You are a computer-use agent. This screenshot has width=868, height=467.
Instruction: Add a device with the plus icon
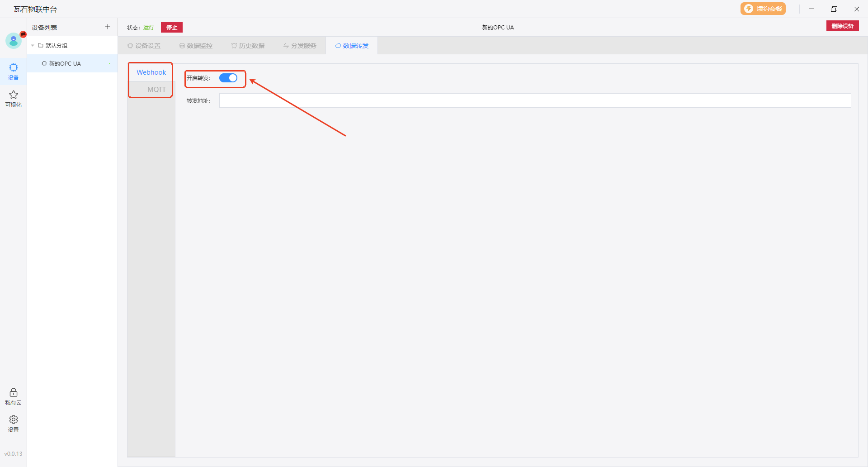tap(108, 27)
